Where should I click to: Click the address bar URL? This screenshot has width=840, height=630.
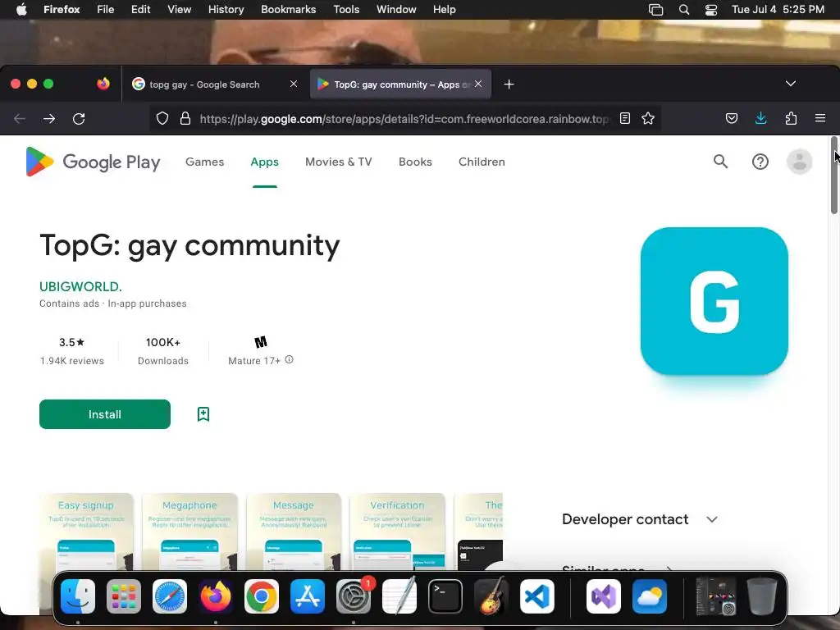pos(404,119)
